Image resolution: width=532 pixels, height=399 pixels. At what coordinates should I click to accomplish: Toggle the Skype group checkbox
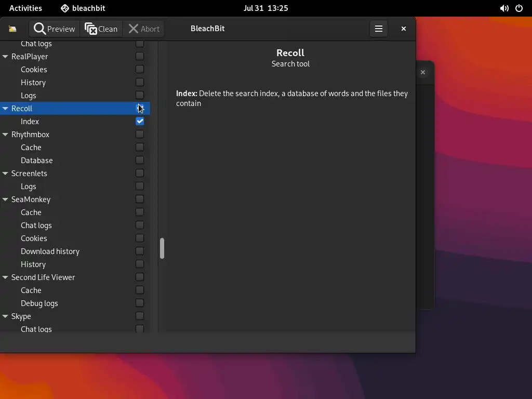coord(140,316)
